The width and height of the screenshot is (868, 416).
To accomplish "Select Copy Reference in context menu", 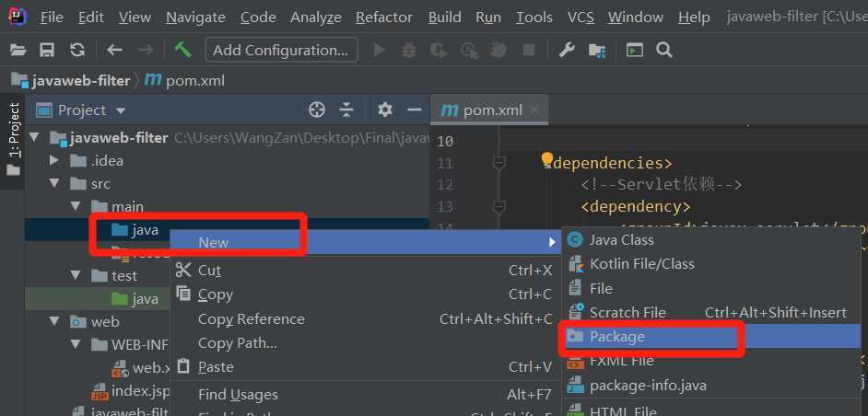I will point(364,319).
